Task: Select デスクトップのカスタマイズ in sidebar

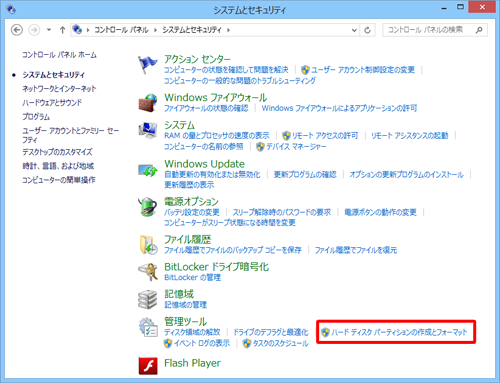Action: tap(57, 152)
